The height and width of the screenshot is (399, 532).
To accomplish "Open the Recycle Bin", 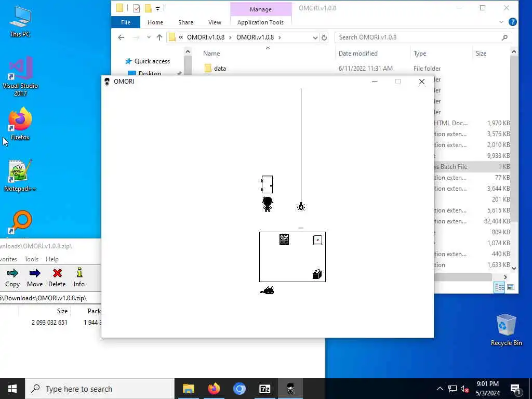I will point(506,329).
